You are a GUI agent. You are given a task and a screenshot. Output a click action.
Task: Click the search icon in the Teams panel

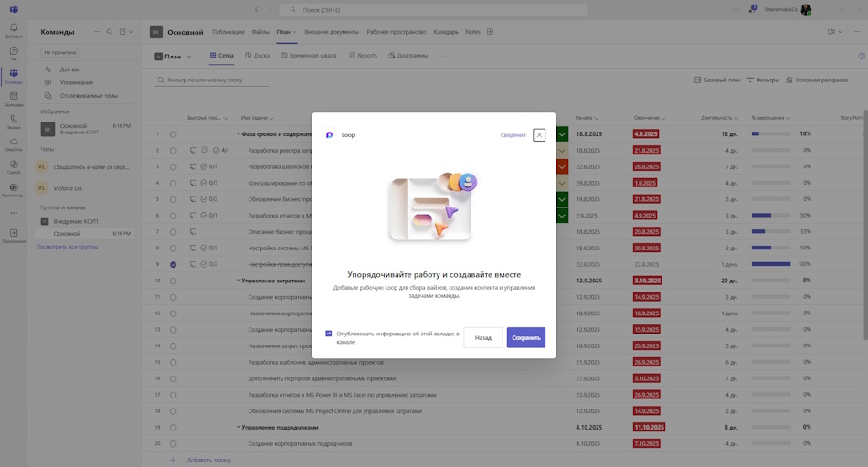[x=110, y=32]
